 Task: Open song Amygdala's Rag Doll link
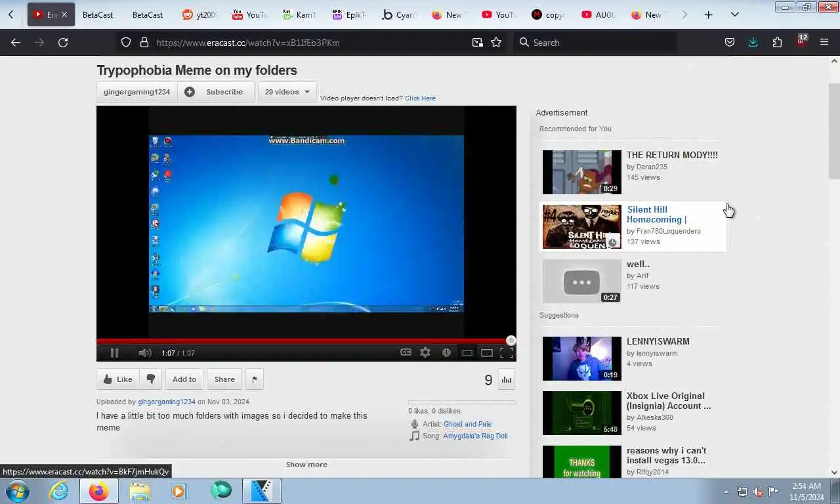tap(475, 436)
